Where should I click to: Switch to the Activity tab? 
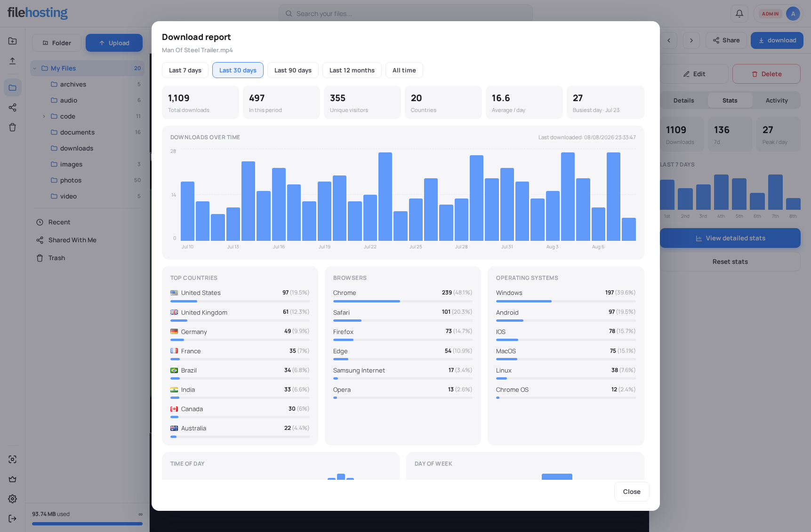[777, 100]
